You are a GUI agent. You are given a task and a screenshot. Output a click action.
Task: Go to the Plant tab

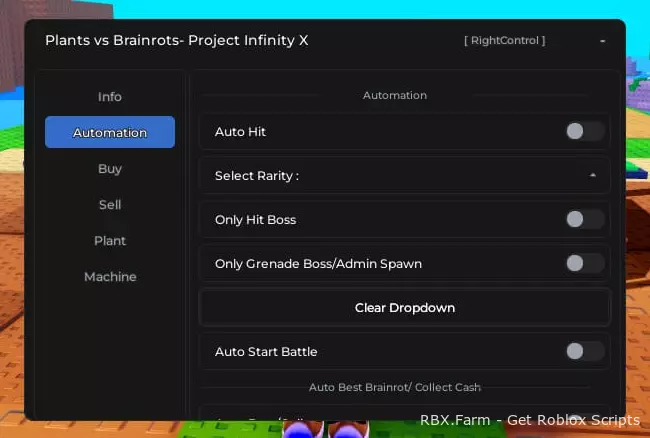(x=110, y=241)
